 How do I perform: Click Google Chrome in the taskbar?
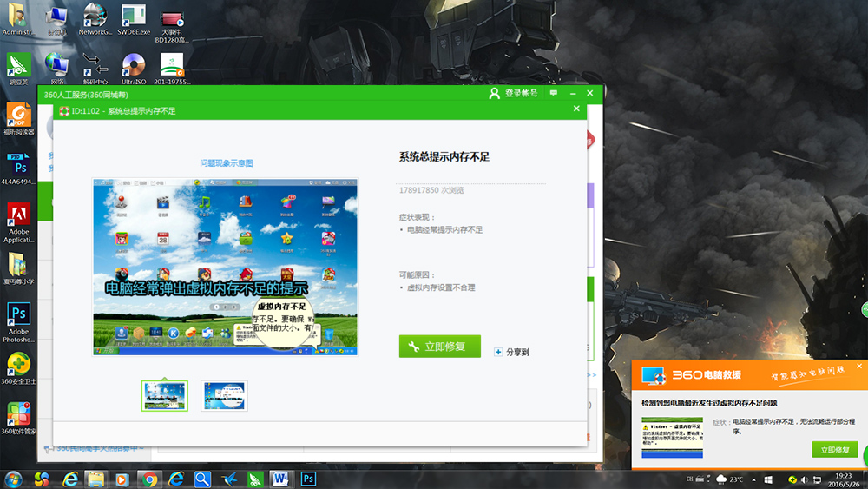[x=149, y=479]
